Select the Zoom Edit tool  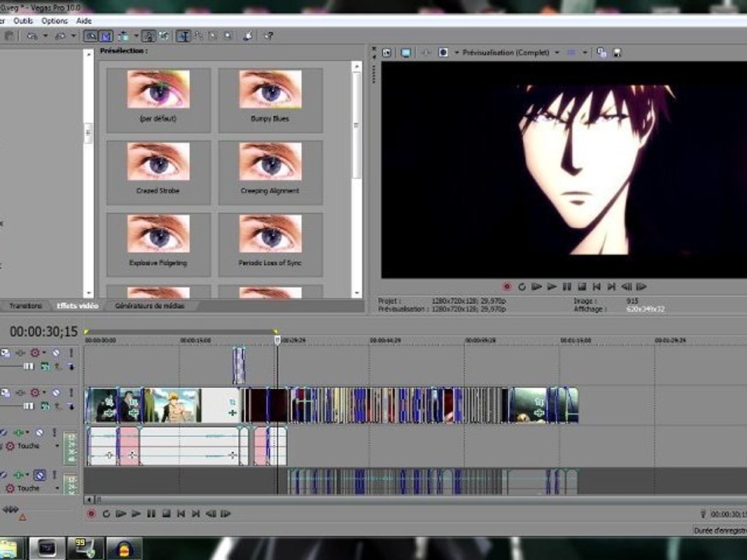point(228,36)
